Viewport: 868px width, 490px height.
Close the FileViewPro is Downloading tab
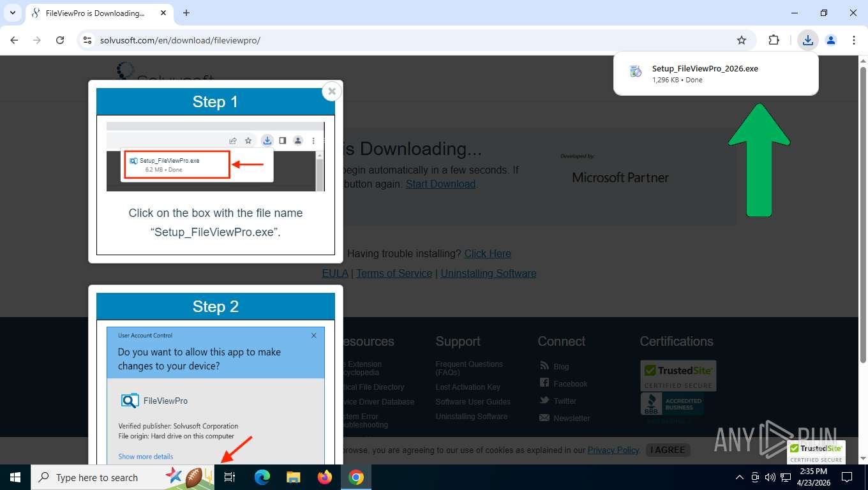tap(162, 13)
